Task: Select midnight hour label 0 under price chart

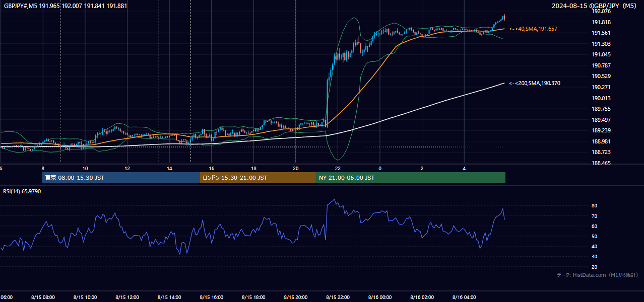Action: [380, 168]
